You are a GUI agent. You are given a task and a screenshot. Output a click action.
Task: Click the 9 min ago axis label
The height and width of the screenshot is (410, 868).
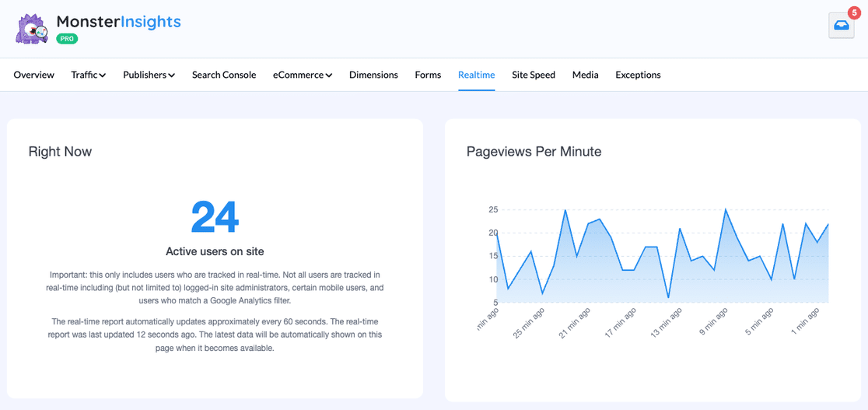point(715,322)
